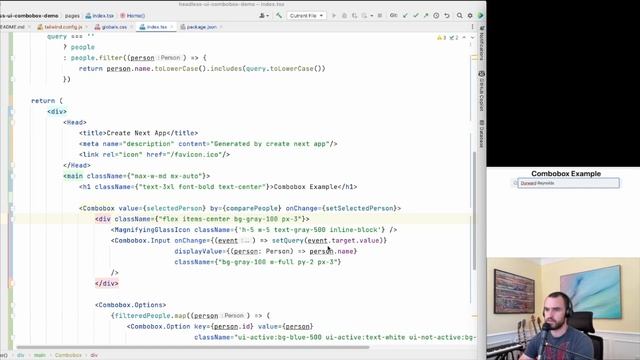Switch to the package.json tab
Image resolution: width=640 pixels, height=360 pixels.
(x=200, y=27)
